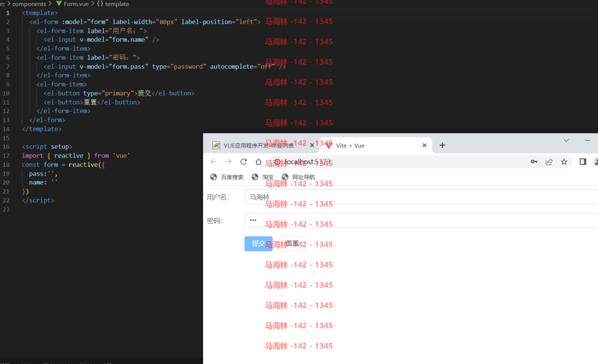The image size is (598, 364).
Task: Minimize the browser window
Action: [587, 140]
